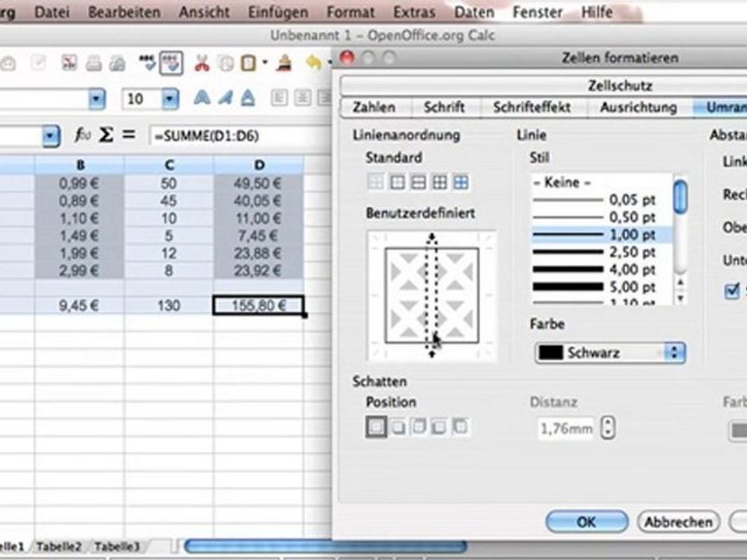Open the Hilfe menu
Screen dimensions: 747x560
point(597,12)
